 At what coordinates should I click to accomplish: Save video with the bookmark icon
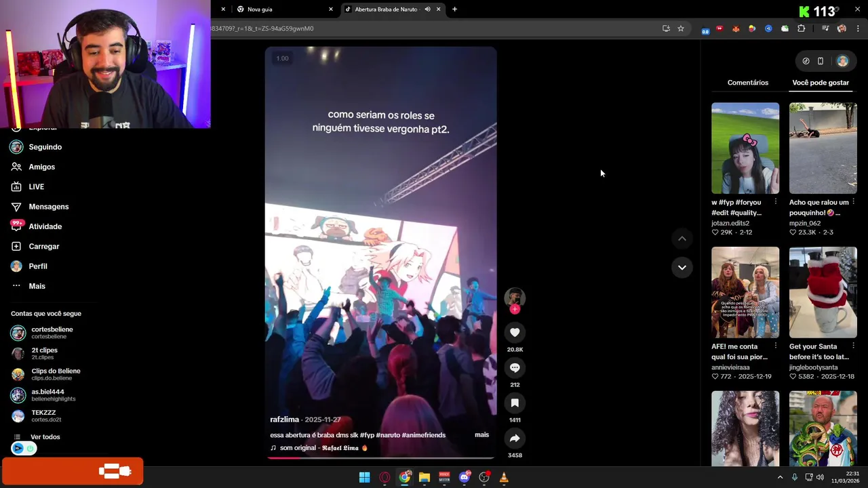[x=515, y=403]
